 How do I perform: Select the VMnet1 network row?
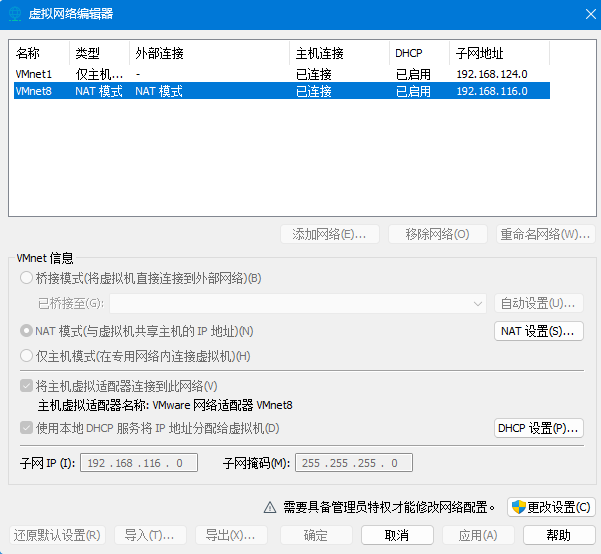click(282, 74)
